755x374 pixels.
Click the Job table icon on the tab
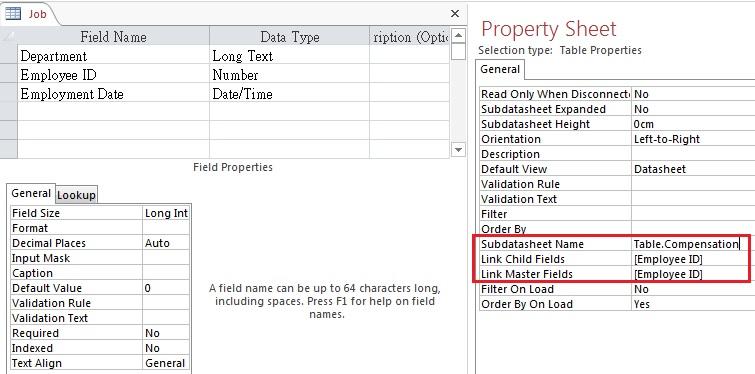pyautogui.click(x=13, y=13)
